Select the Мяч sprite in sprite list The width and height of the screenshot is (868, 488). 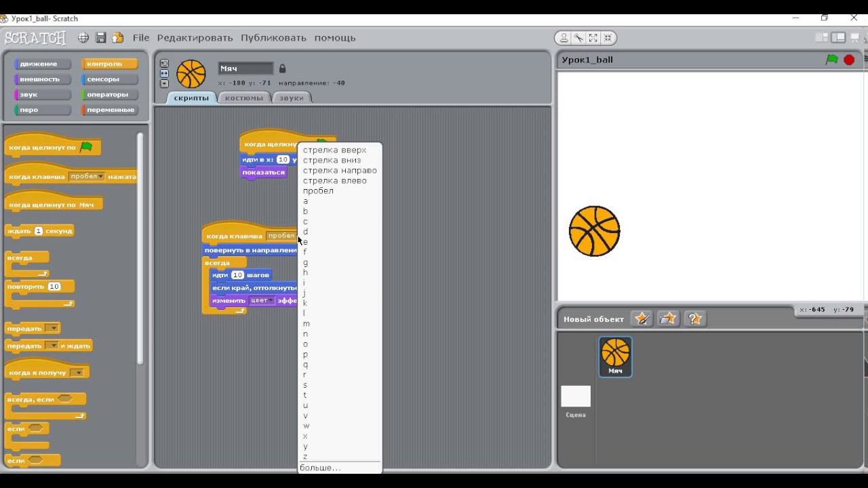[x=615, y=357]
